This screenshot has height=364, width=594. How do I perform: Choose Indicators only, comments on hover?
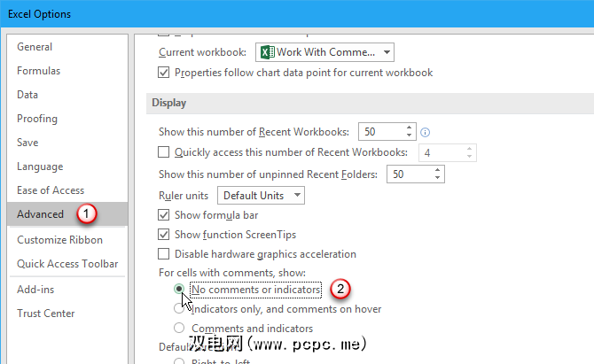[x=180, y=308]
